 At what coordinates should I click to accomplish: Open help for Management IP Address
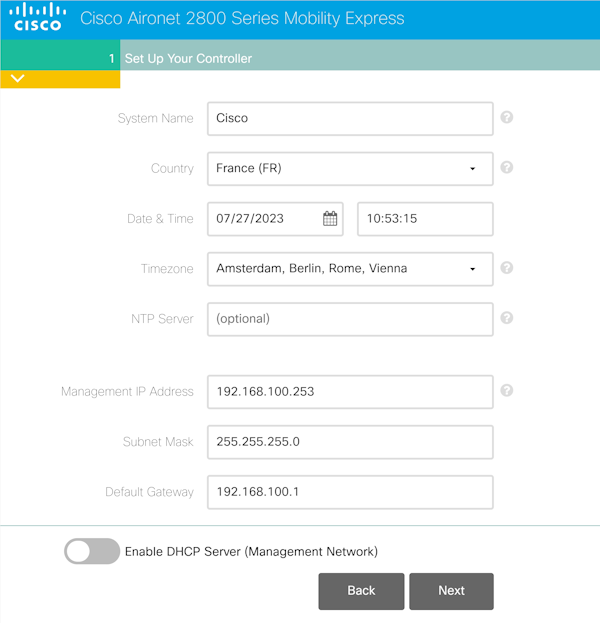tap(506, 391)
